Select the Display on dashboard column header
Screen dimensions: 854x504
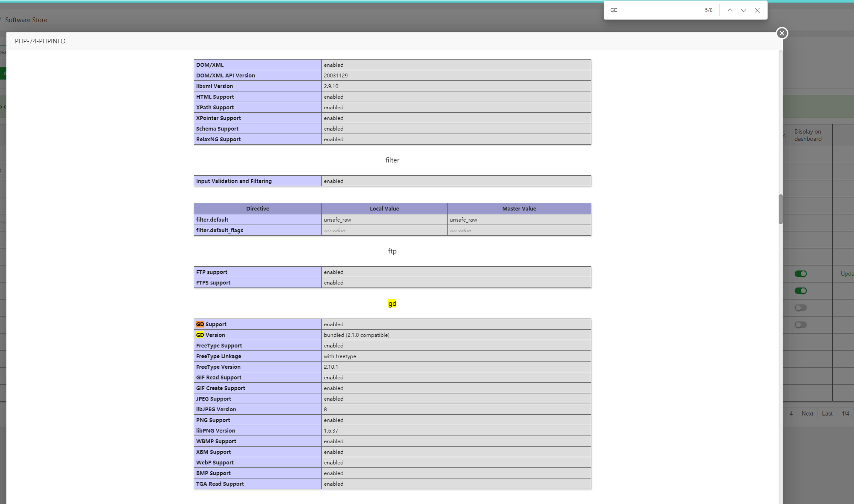click(x=808, y=135)
